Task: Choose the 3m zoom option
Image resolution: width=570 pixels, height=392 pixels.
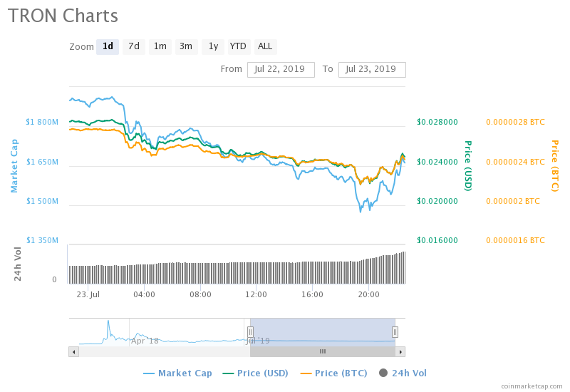Action: coord(186,47)
